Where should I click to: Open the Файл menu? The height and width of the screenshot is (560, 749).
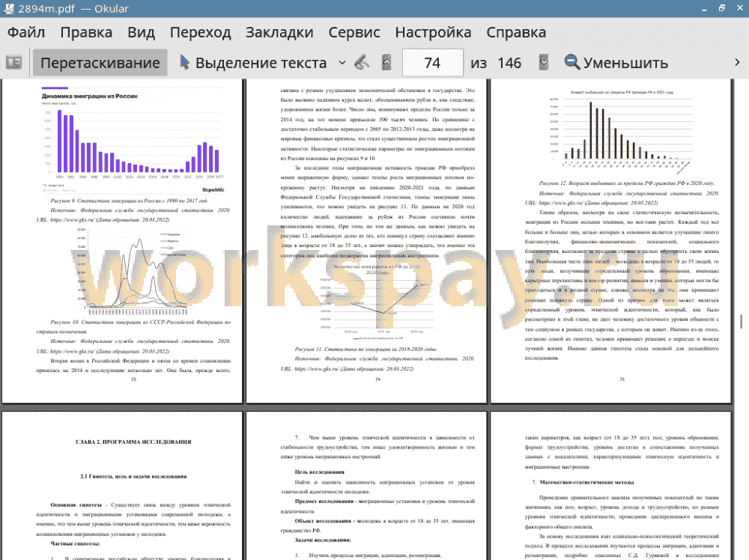pos(26,32)
